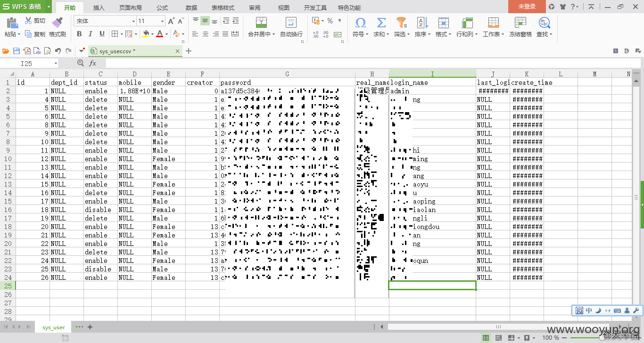This screenshot has width=644, height=343.
Task: Open print preview from quick toolbar
Action: (x=48, y=51)
